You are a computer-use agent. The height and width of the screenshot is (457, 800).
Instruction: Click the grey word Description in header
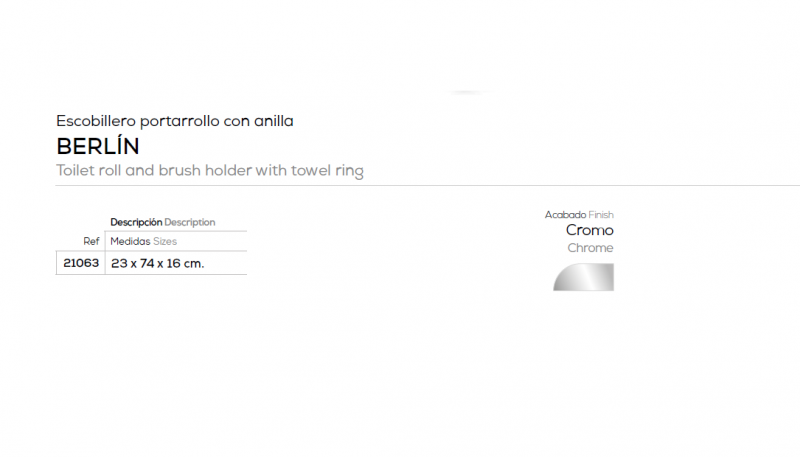190,222
